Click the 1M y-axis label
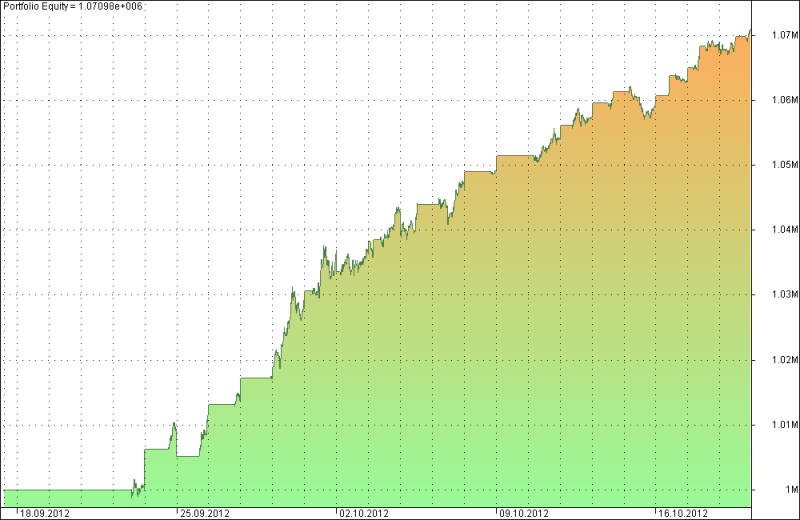800x520 pixels. [791, 489]
